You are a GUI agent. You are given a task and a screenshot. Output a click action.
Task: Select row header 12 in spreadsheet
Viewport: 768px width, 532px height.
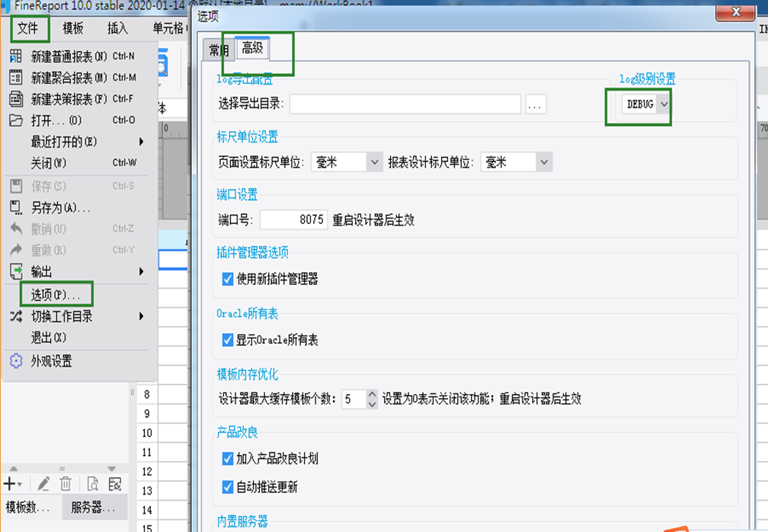[147, 472]
